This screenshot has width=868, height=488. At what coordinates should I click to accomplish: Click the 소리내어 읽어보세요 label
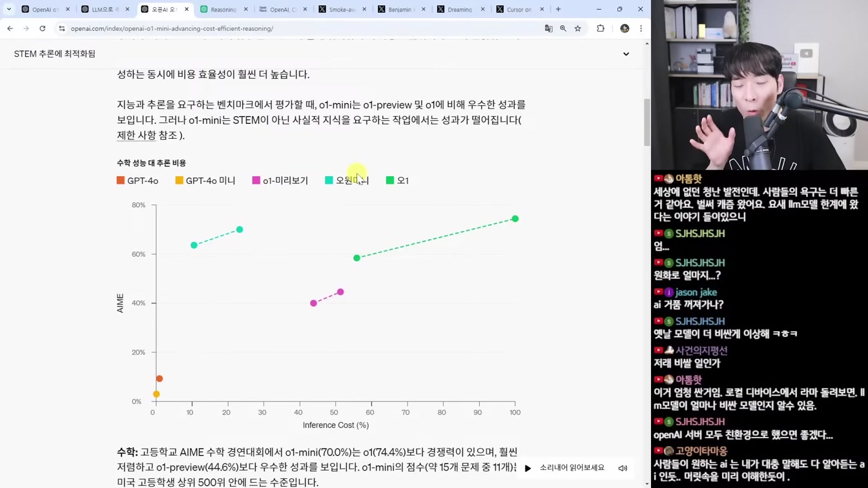pyautogui.click(x=572, y=468)
